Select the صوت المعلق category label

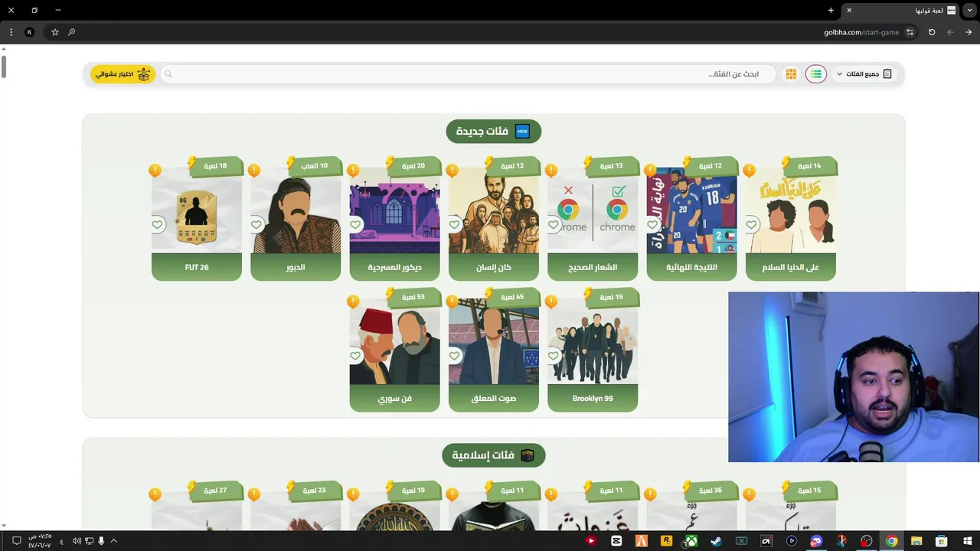click(x=494, y=399)
